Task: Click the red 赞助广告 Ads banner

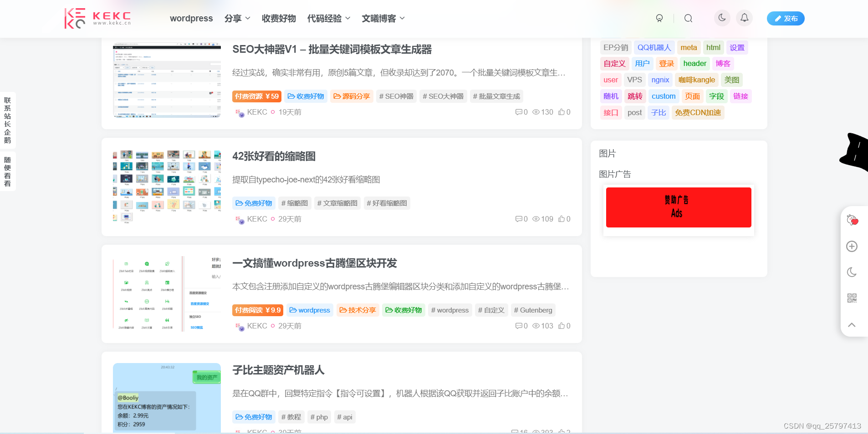Action: point(679,207)
